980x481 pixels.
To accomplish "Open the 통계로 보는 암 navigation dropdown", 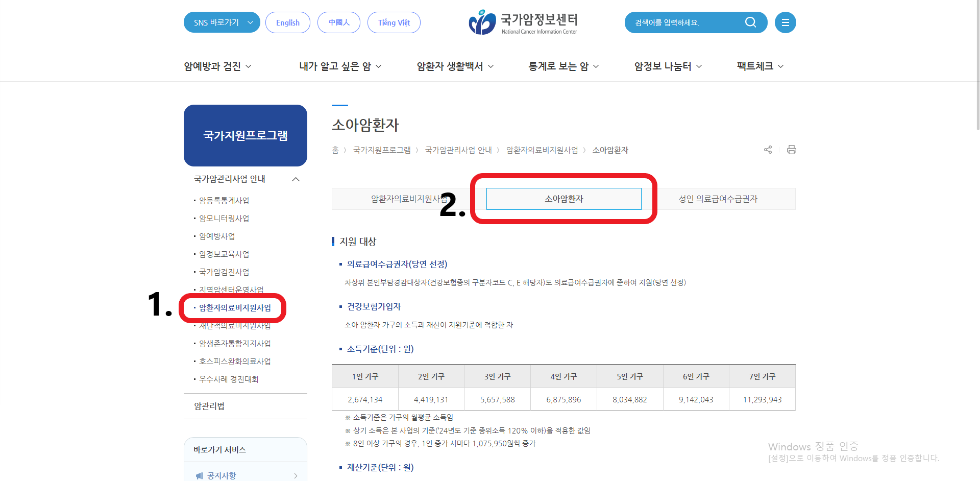I will [x=559, y=66].
